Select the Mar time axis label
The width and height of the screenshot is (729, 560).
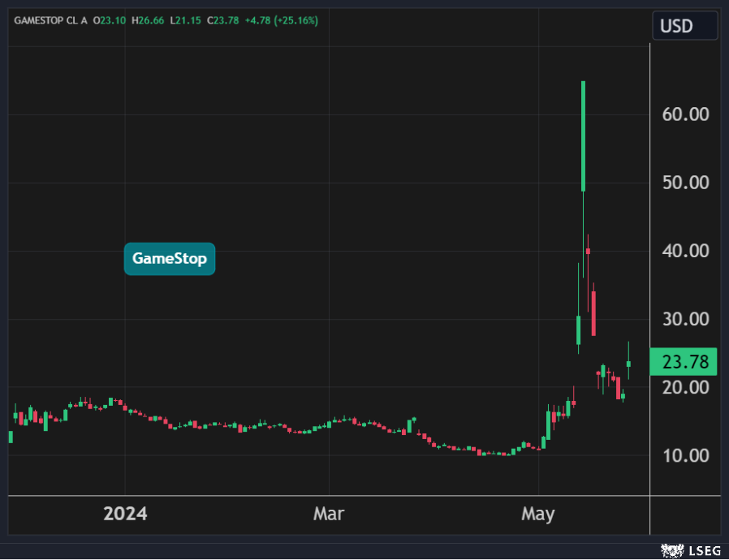pyautogui.click(x=329, y=515)
